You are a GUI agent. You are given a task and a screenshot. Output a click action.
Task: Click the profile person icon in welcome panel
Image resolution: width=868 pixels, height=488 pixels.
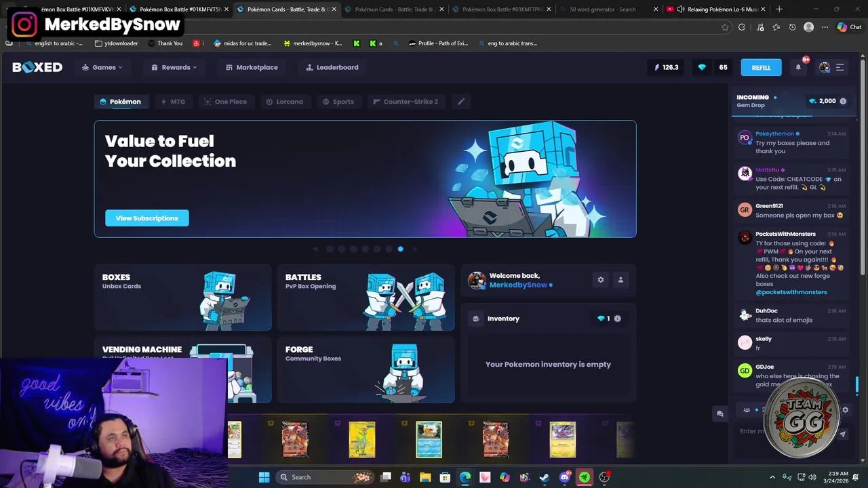click(620, 279)
